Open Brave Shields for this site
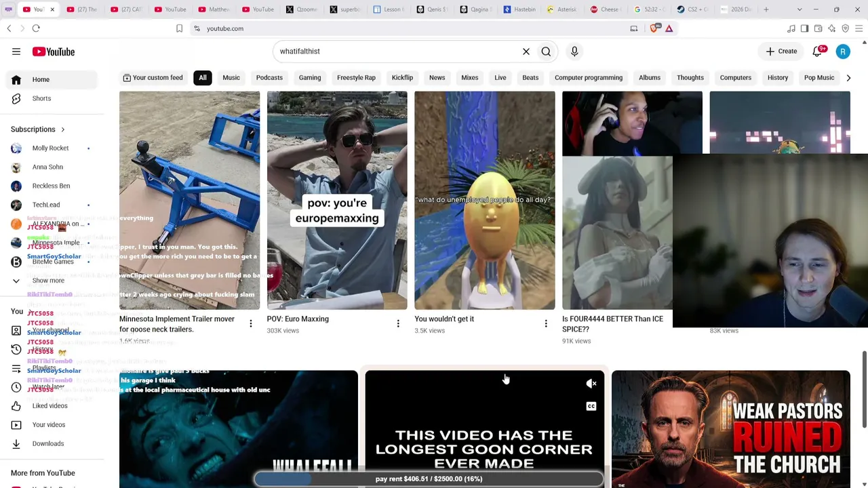This screenshot has width=868, height=488. tap(654, 28)
